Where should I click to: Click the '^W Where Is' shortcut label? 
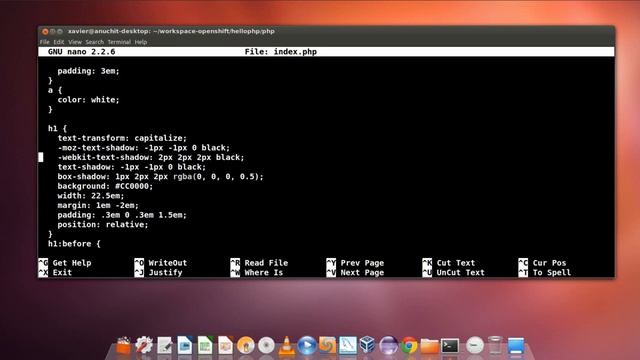click(257, 273)
